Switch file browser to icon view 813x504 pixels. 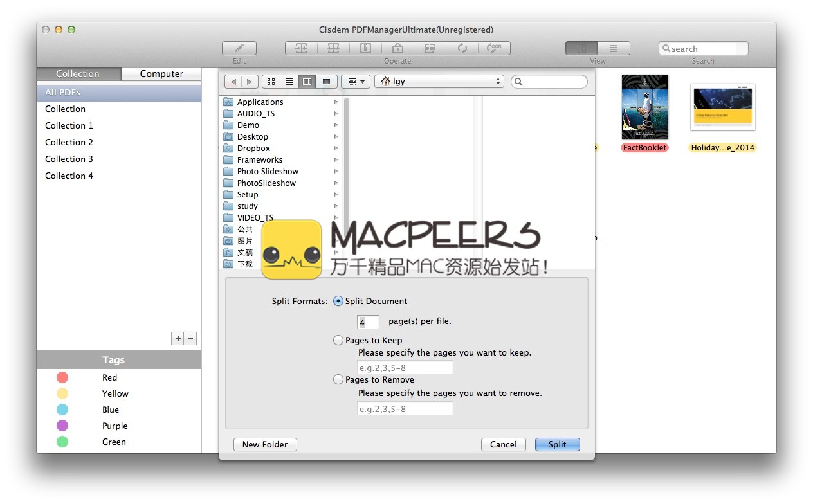click(271, 82)
